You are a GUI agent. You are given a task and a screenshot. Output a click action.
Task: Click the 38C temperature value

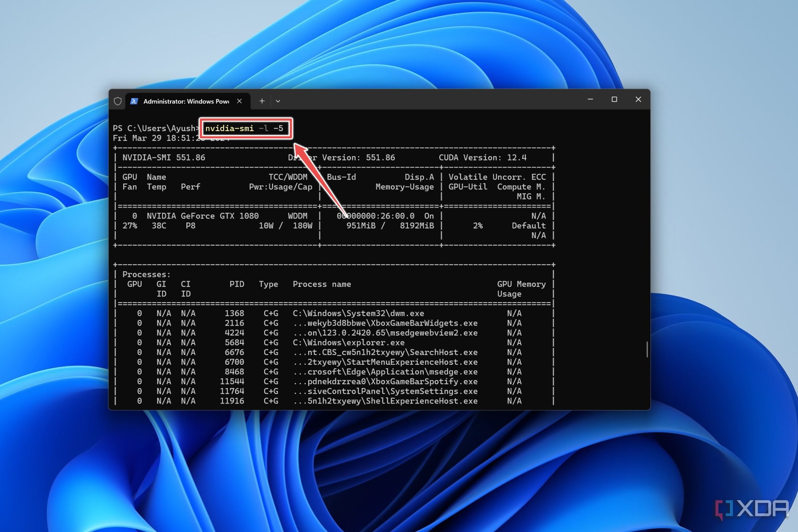pyautogui.click(x=159, y=226)
